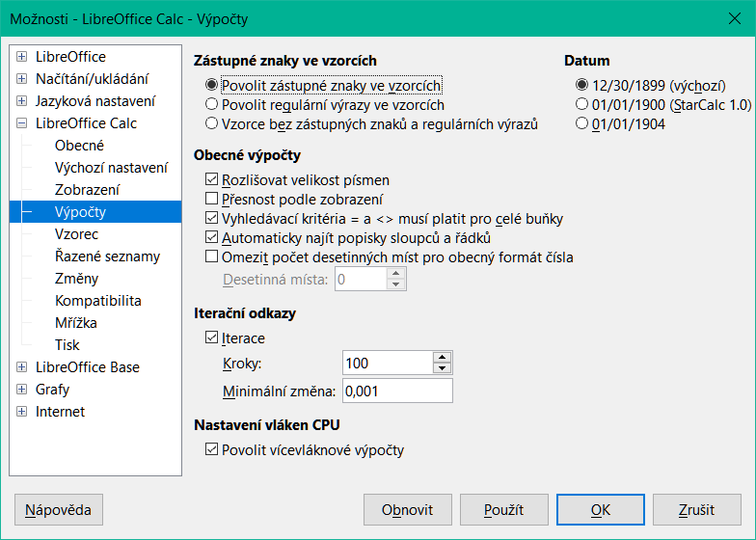This screenshot has height=540, width=756.
Task: Click the Minimální změna input field
Action: [397, 391]
